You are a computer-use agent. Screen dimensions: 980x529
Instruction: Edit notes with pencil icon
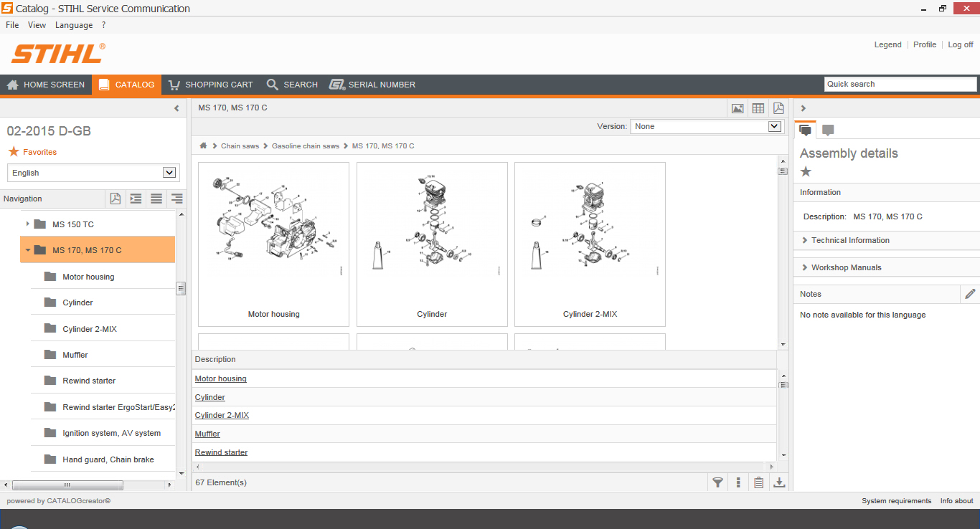click(970, 294)
